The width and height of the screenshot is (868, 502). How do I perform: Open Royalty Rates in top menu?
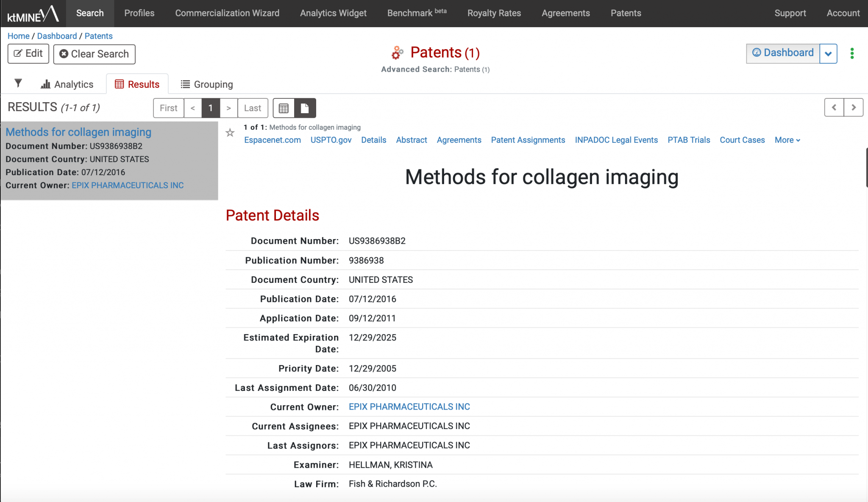click(494, 13)
